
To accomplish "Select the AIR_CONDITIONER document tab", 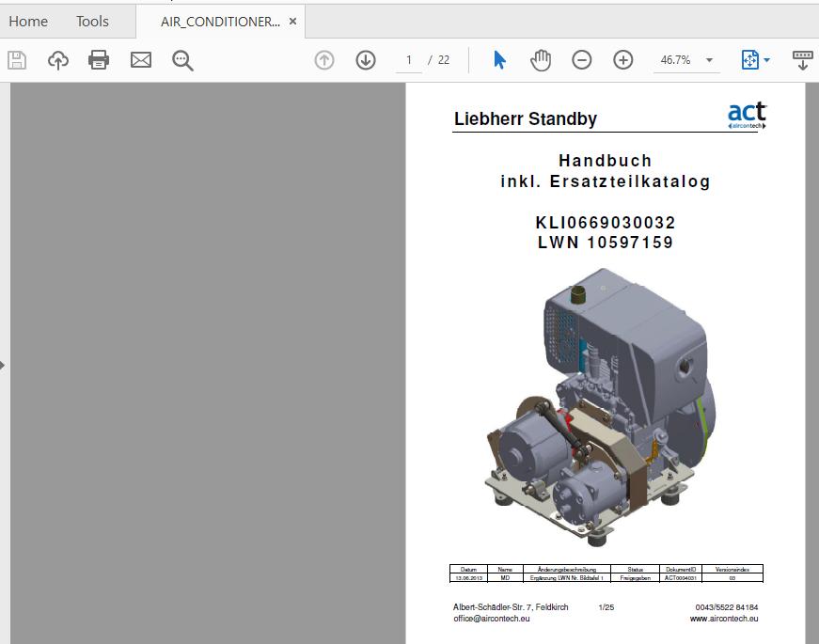I will 220,22.
